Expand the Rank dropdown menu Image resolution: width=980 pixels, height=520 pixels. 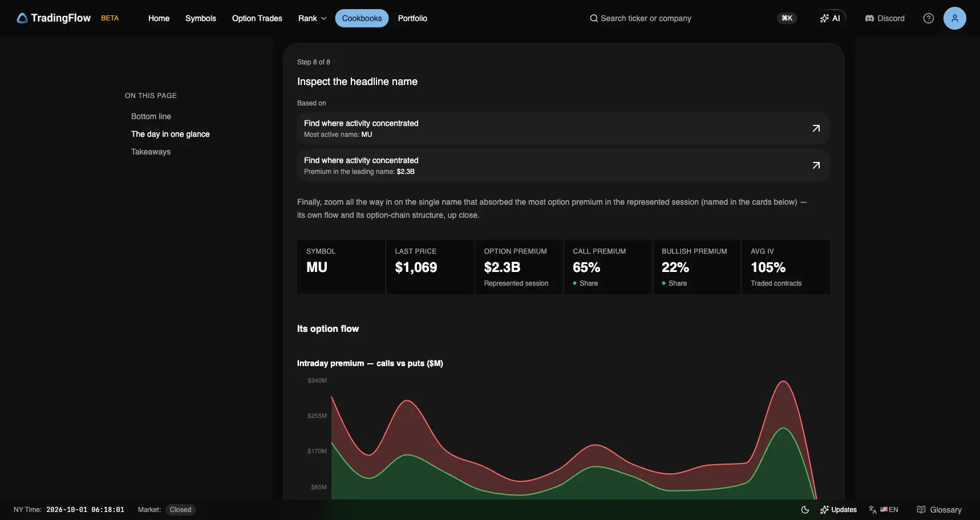coord(312,18)
